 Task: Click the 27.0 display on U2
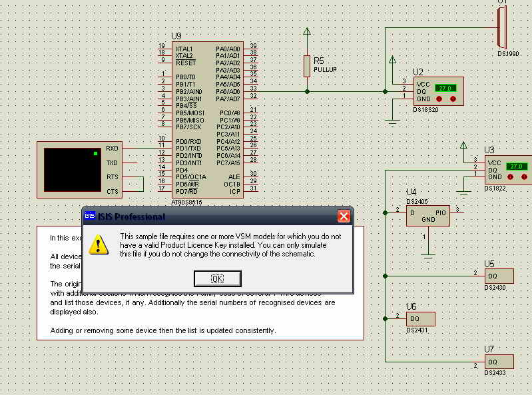pyautogui.click(x=444, y=88)
